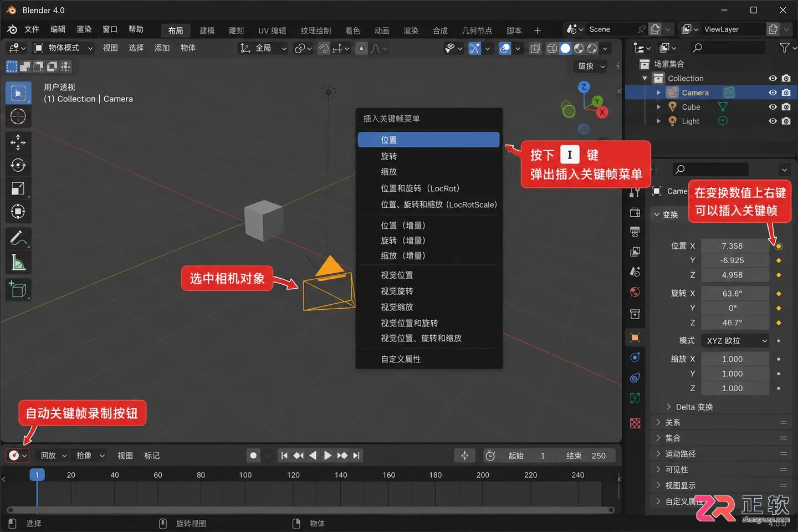Disable Collection in renders camera icon
798x532 pixels.
786,78
